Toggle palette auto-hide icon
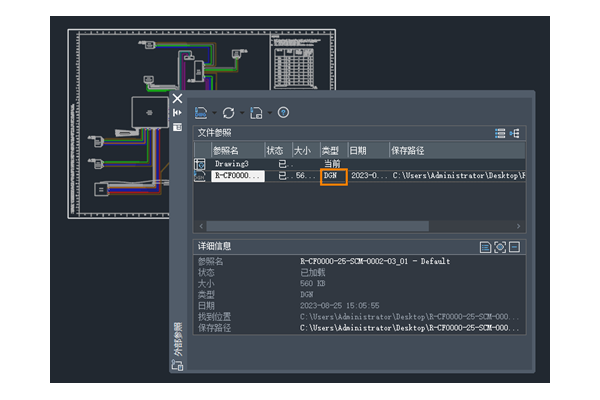Viewport: 600px width, 400px height. 177,113
